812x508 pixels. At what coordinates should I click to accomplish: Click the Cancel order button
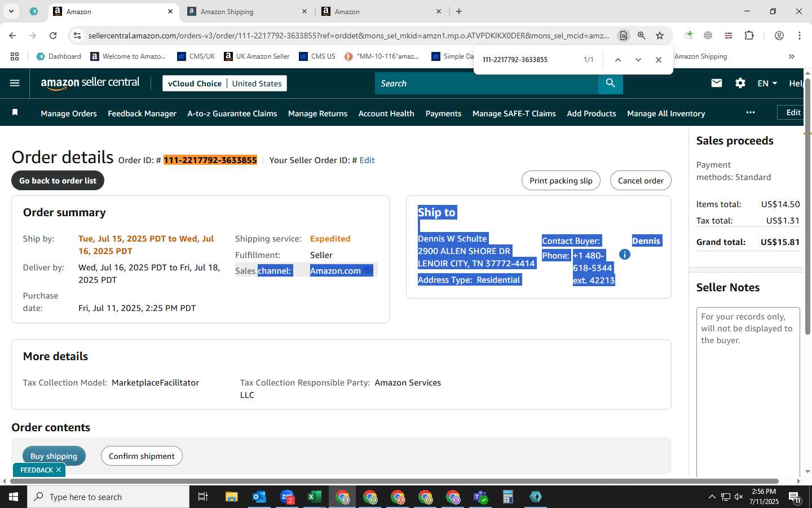(x=641, y=181)
